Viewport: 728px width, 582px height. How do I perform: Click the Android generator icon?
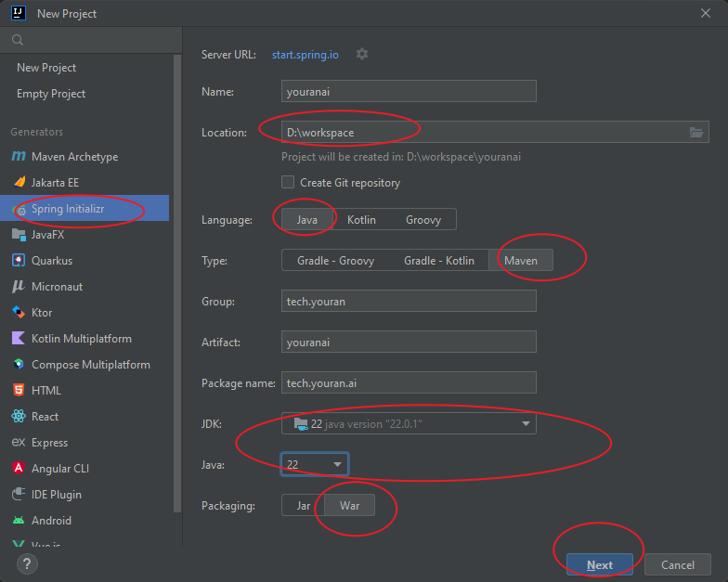point(19,520)
